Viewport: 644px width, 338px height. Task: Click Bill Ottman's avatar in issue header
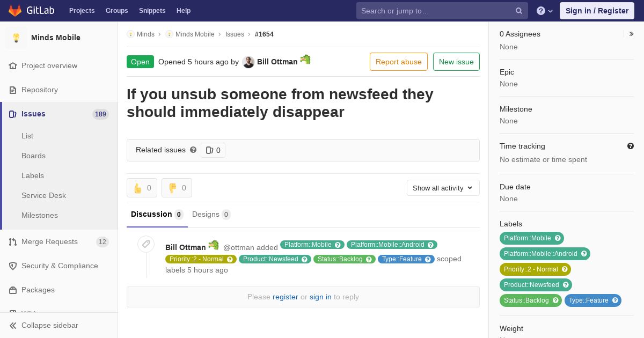point(248,62)
